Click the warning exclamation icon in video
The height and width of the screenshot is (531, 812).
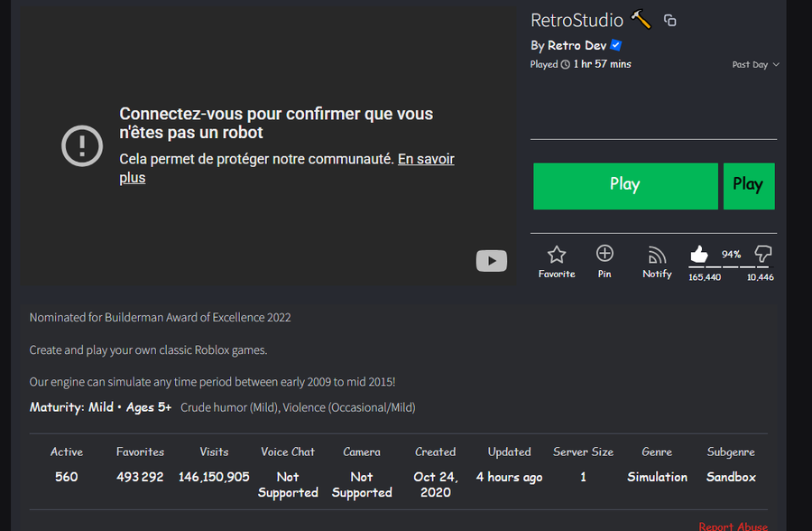pyautogui.click(x=82, y=144)
